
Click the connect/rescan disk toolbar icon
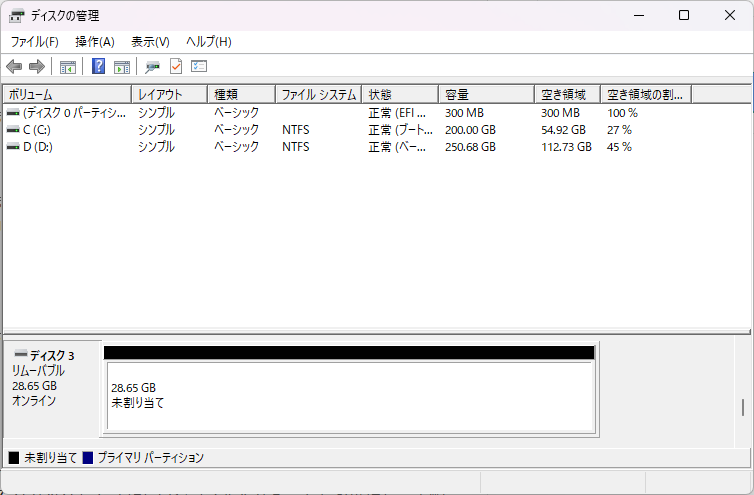[x=152, y=66]
